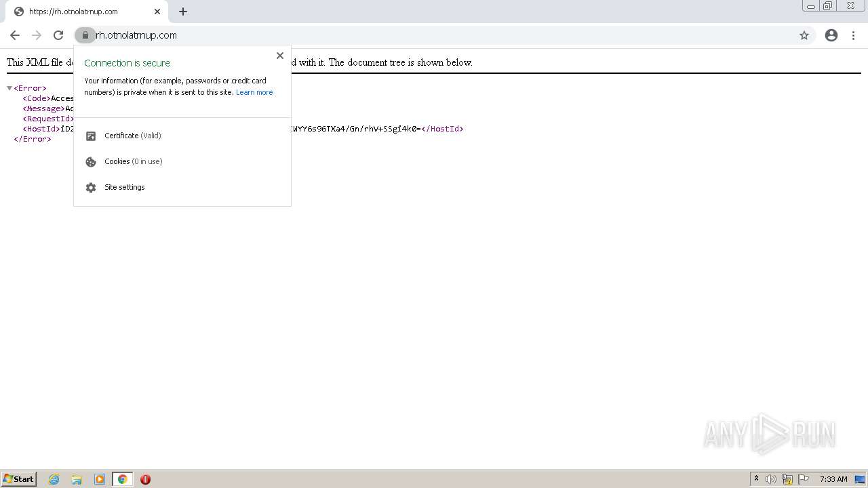Click the Chrome icon in taskbar
The image size is (868, 488).
(123, 479)
